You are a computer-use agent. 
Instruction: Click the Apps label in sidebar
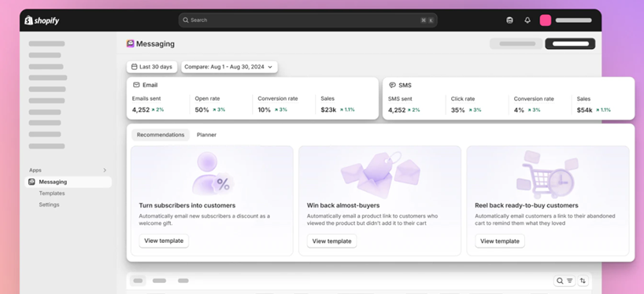[35, 170]
